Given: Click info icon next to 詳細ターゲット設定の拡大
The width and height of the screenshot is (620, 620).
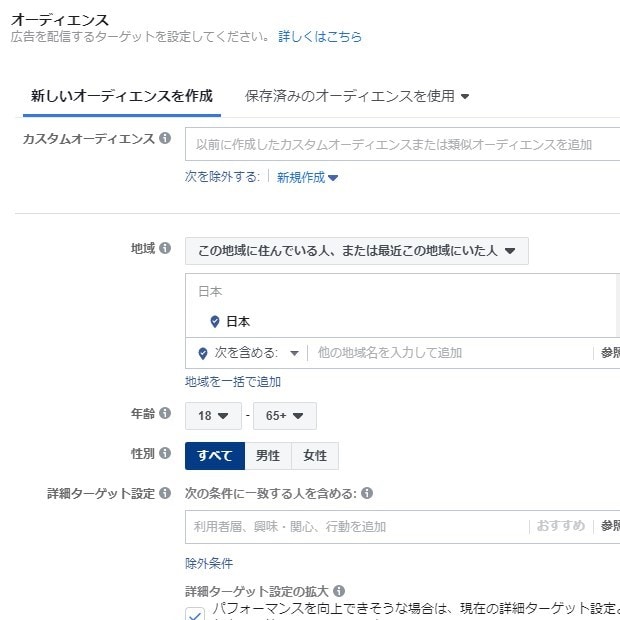Looking at the screenshot, I should pyautogui.click(x=339, y=591).
